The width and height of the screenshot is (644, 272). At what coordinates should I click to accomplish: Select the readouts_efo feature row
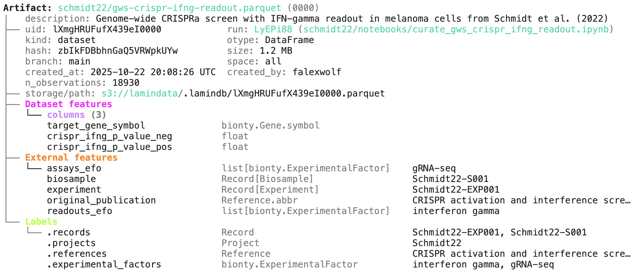coord(79,211)
